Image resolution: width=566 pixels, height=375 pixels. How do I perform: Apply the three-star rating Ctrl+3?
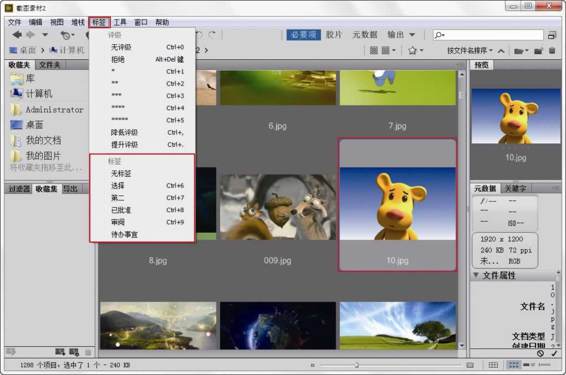tap(142, 95)
